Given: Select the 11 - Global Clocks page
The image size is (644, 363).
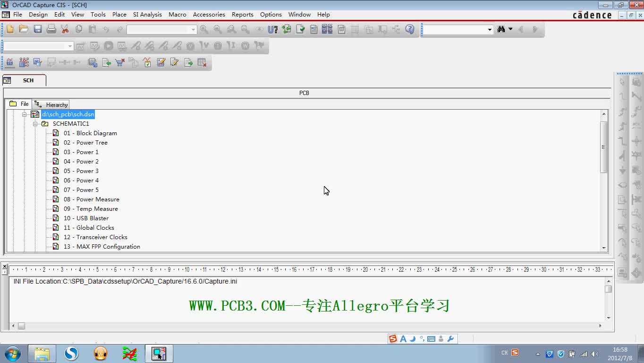Looking at the screenshot, I should click(x=89, y=228).
